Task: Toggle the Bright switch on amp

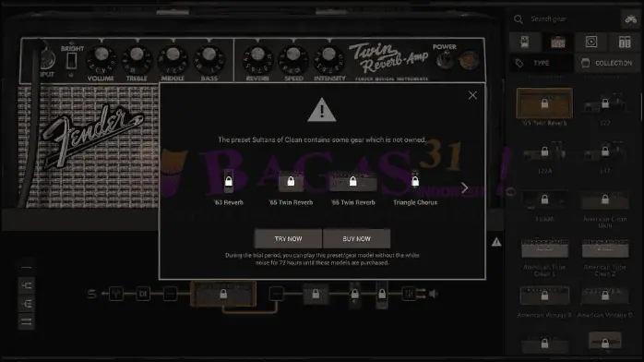Action: click(x=71, y=61)
